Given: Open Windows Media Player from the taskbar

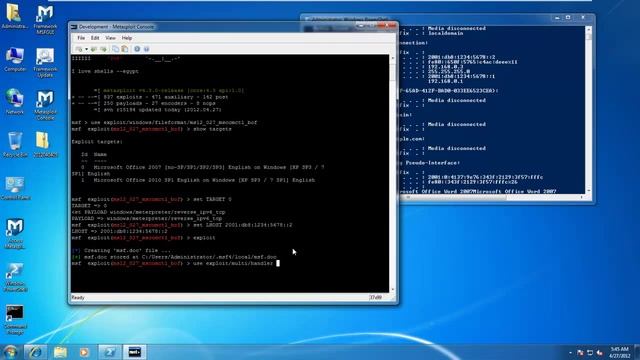Looking at the screenshot, I should tap(84, 352).
